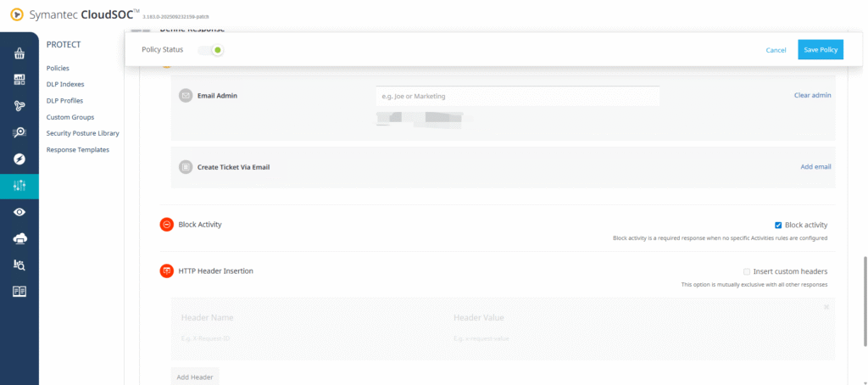Click the HTTP Header Insertion icon
Image resolution: width=868 pixels, height=385 pixels.
click(166, 271)
